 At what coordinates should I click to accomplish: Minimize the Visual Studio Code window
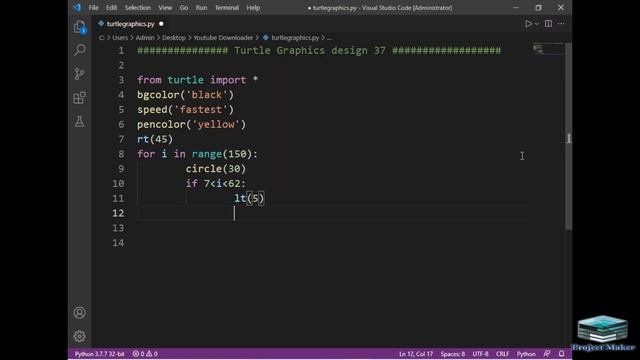coord(516,8)
